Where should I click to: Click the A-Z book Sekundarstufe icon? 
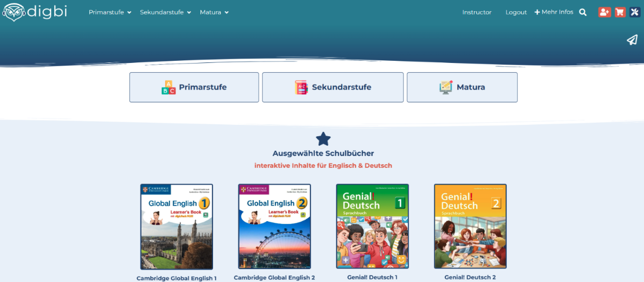click(301, 87)
